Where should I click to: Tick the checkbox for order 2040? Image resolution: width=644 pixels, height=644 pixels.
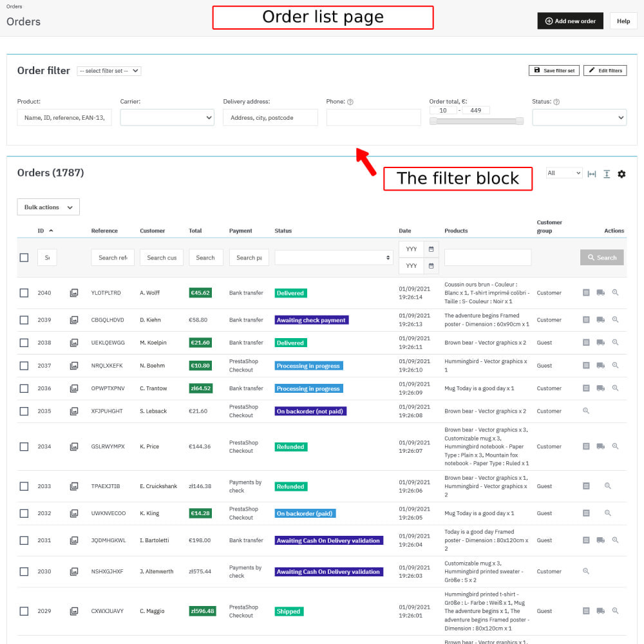24,293
